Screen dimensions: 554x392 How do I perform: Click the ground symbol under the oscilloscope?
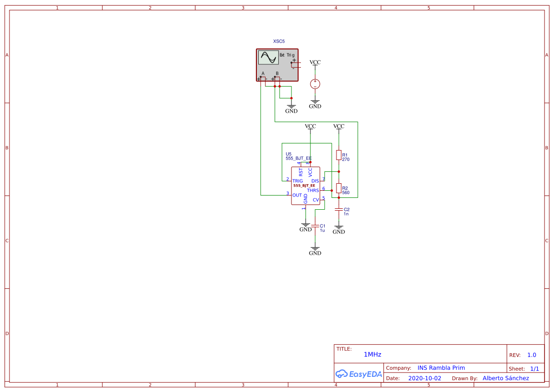tap(291, 108)
